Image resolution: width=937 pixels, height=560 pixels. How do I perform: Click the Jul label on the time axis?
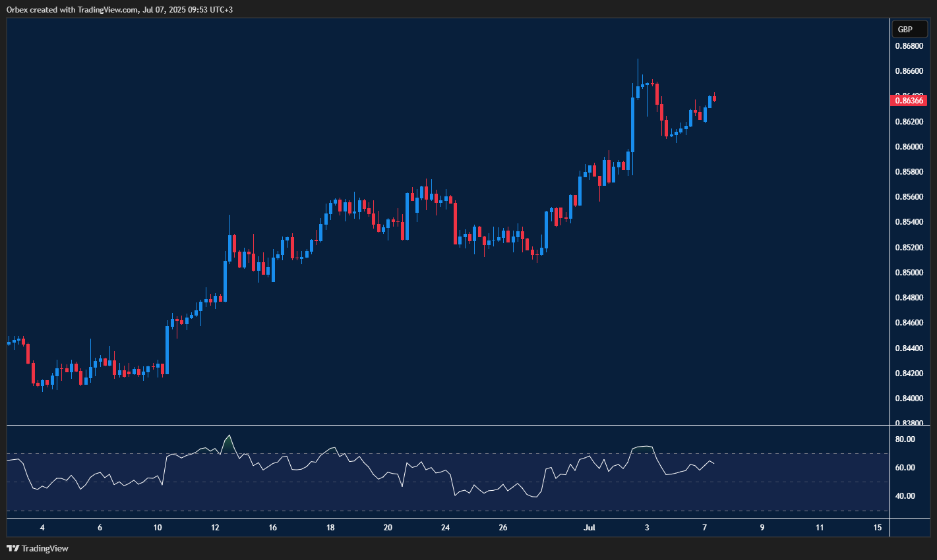pos(589,527)
